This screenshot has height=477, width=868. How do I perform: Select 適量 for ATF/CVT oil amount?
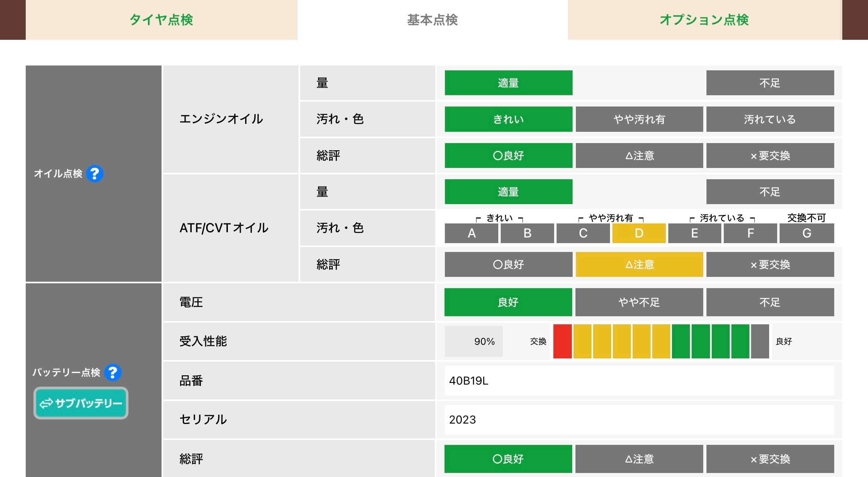pos(508,192)
